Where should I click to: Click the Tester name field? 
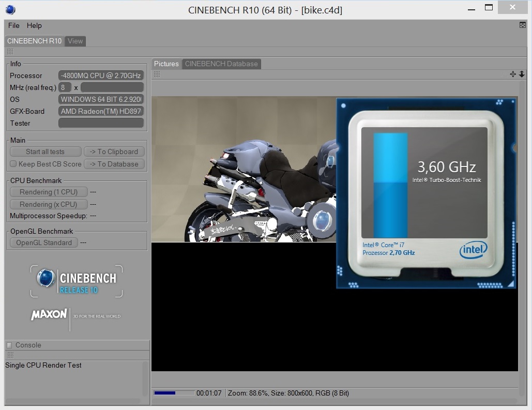(101, 123)
